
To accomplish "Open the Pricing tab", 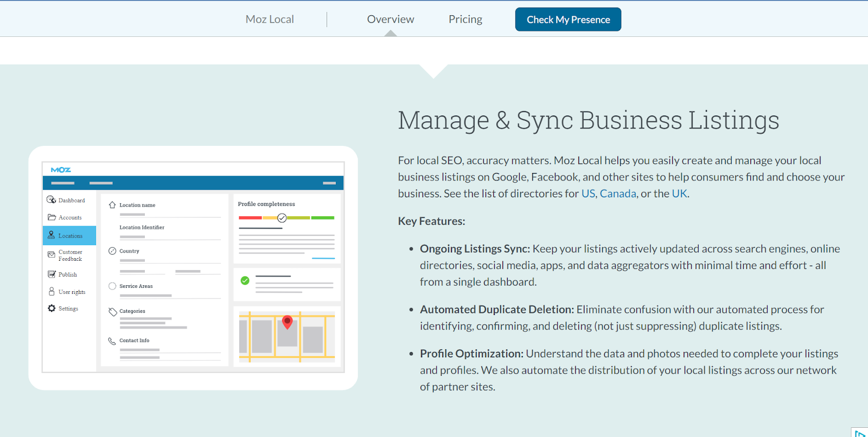I will coord(465,20).
